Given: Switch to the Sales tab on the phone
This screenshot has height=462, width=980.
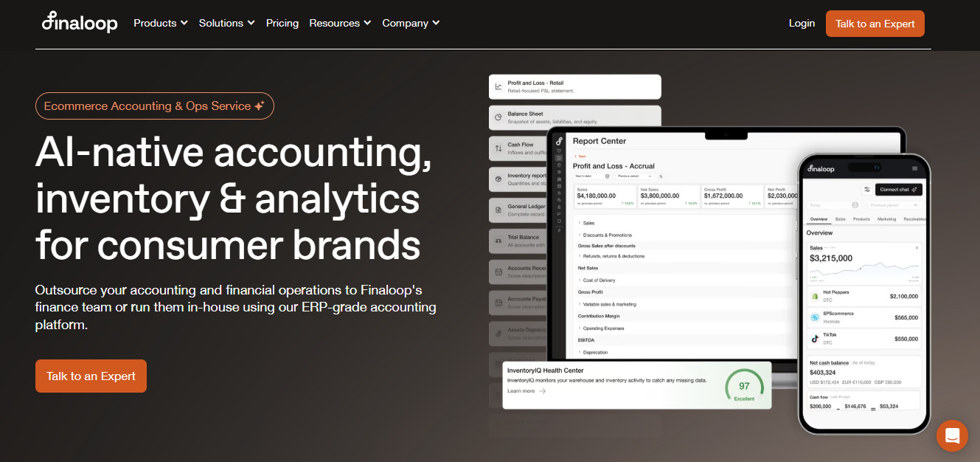Looking at the screenshot, I should click(x=840, y=219).
